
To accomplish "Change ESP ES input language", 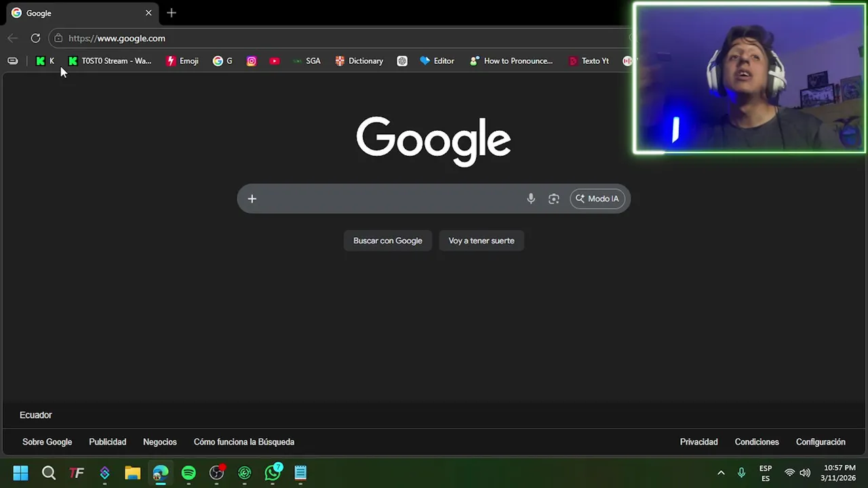I will (766, 473).
